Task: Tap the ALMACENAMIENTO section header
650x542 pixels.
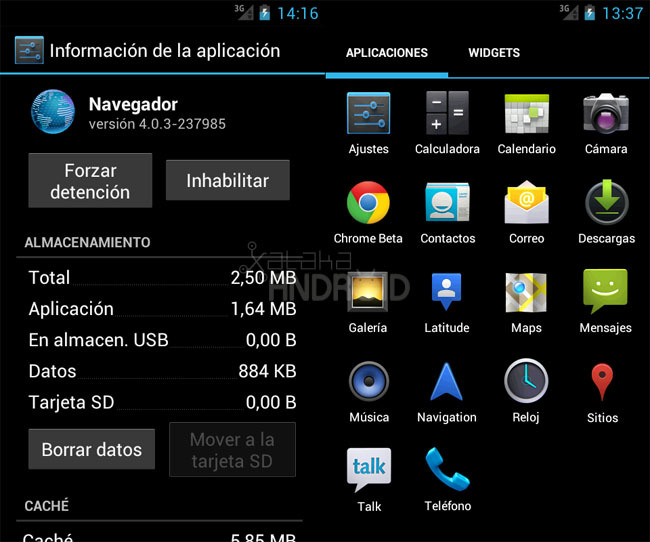Action: (x=87, y=243)
